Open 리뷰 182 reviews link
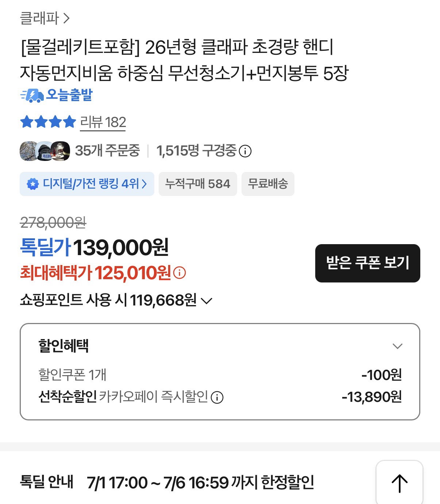 tap(103, 122)
